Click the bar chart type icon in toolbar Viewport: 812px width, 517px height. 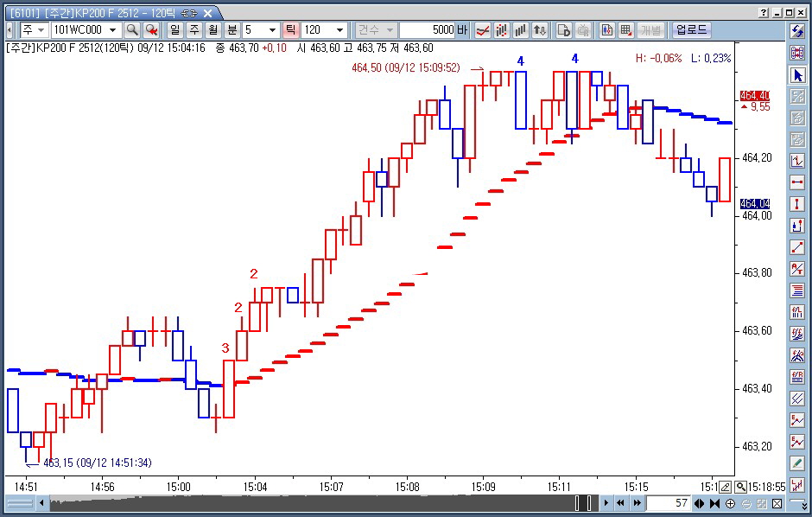click(x=521, y=30)
